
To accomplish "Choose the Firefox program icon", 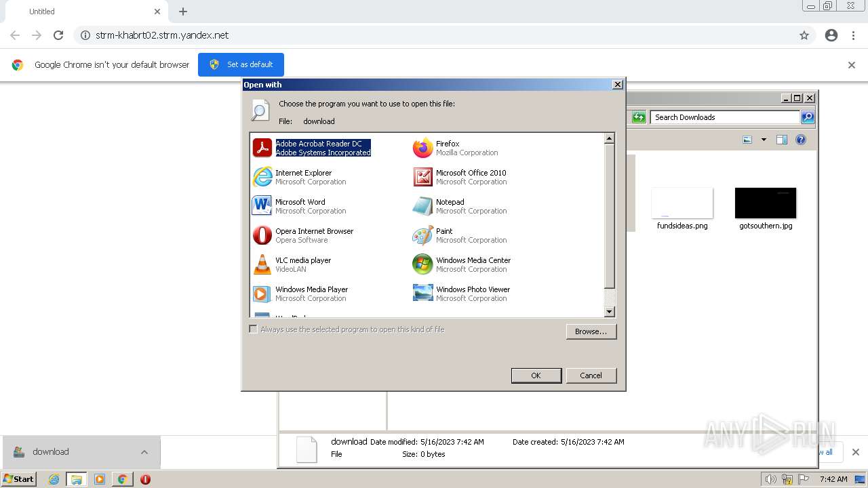I will [422, 148].
